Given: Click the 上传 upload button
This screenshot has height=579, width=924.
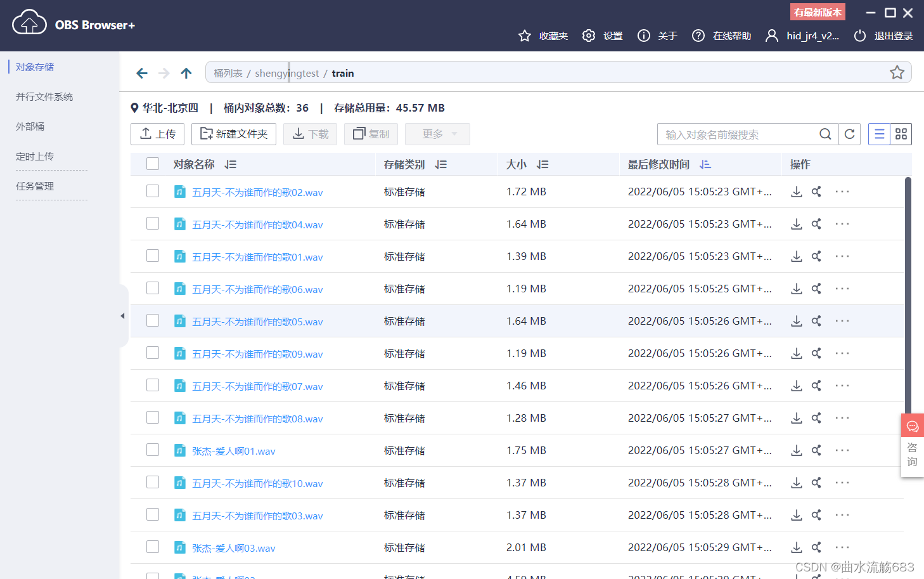Looking at the screenshot, I should [x=157, y=134].
